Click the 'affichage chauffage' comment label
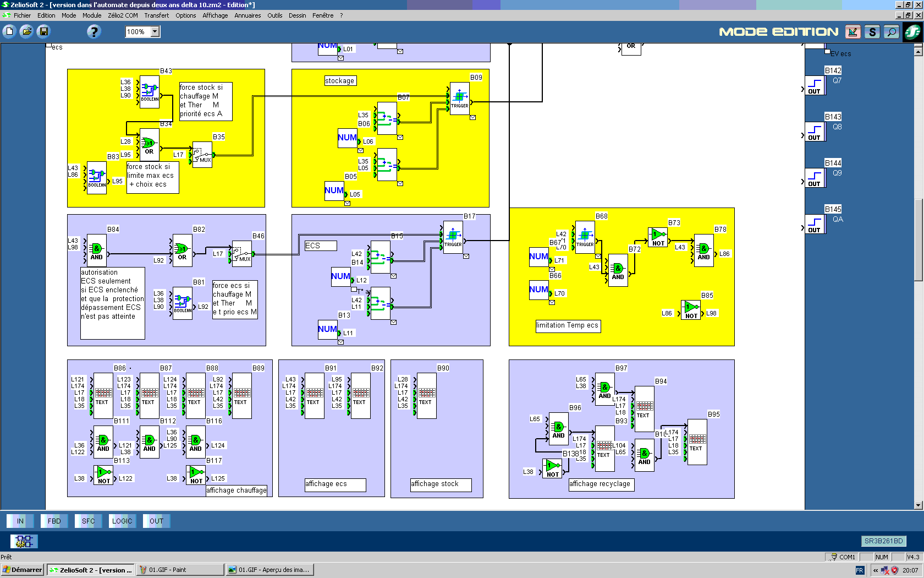The image size is (924, 578). click(237, 490)
